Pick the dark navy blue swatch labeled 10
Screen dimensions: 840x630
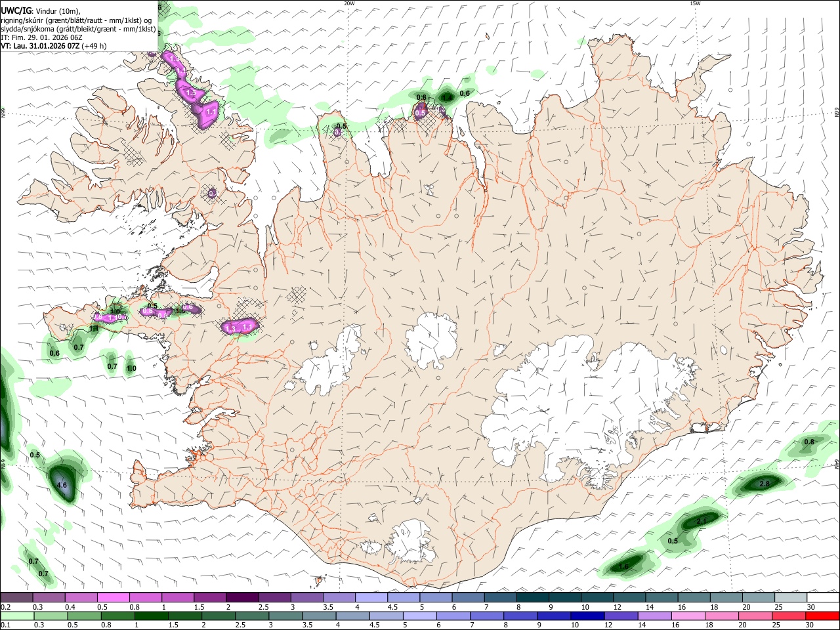pos(586,616)
